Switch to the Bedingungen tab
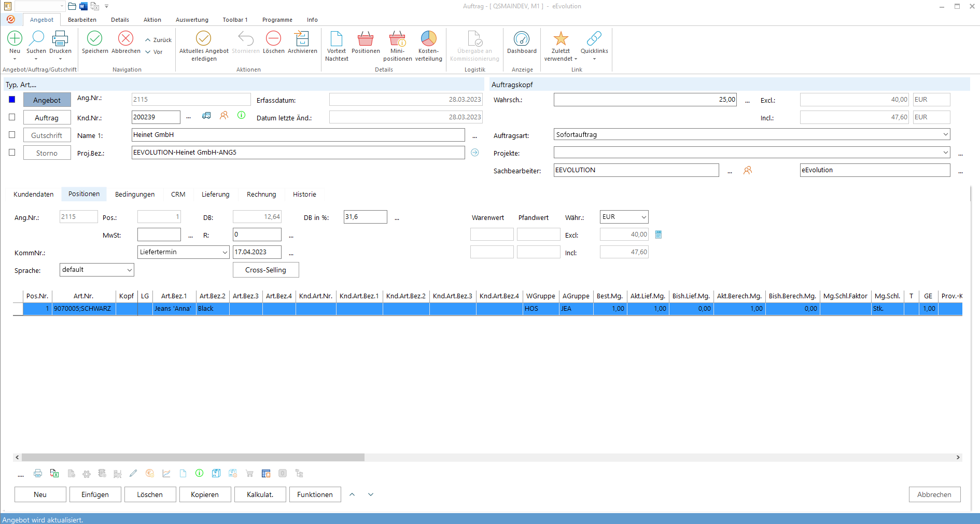The image size is (980, 524). click(135, 194)
